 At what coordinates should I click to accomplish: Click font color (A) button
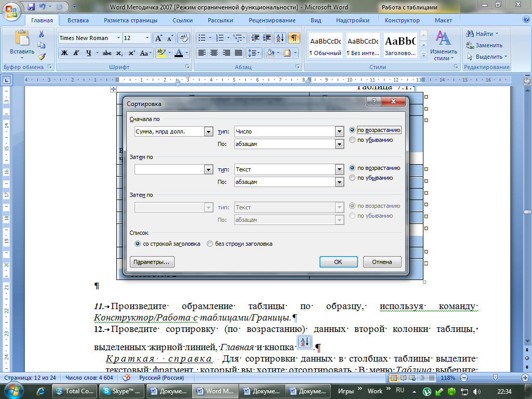tap(179, 53)
